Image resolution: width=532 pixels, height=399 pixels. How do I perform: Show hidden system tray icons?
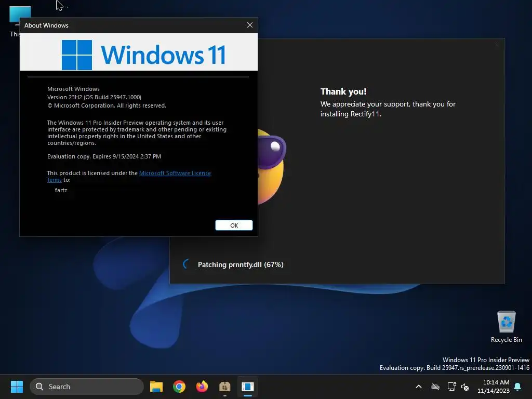pyautogui.click(x=419, y=387)
